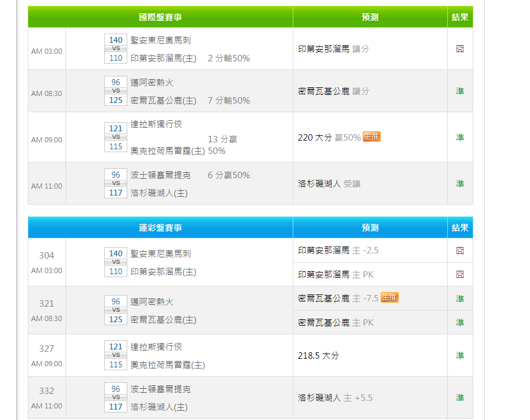The height and width of the screenshot is (420, 530).
Task: Click game number 332
Action: tap(47, 390)
